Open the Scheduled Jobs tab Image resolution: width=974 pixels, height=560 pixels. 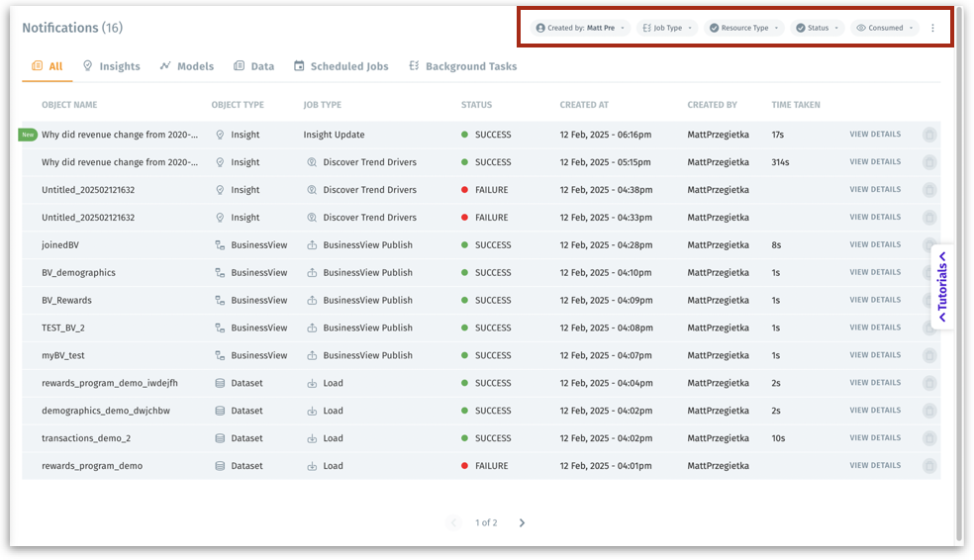tap(341, 66)
